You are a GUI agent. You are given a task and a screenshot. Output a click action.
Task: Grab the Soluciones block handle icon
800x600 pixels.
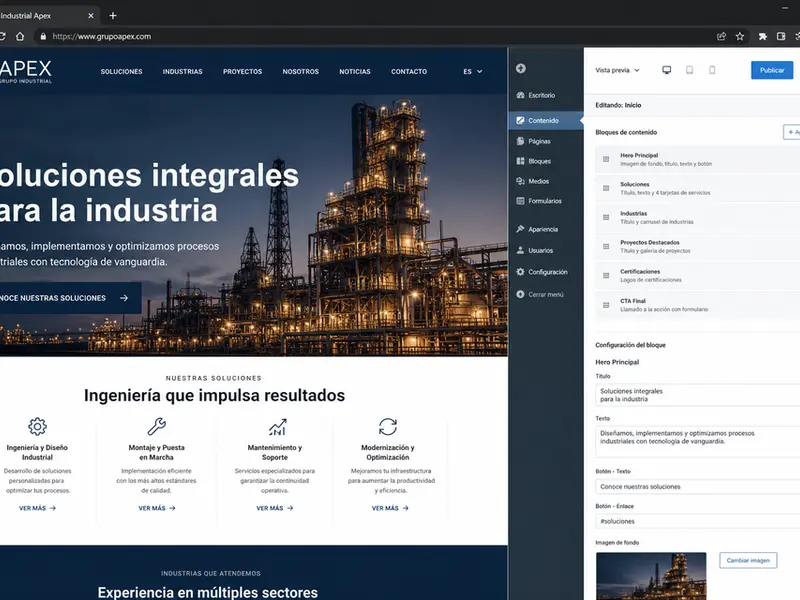(x=606, y=188)
